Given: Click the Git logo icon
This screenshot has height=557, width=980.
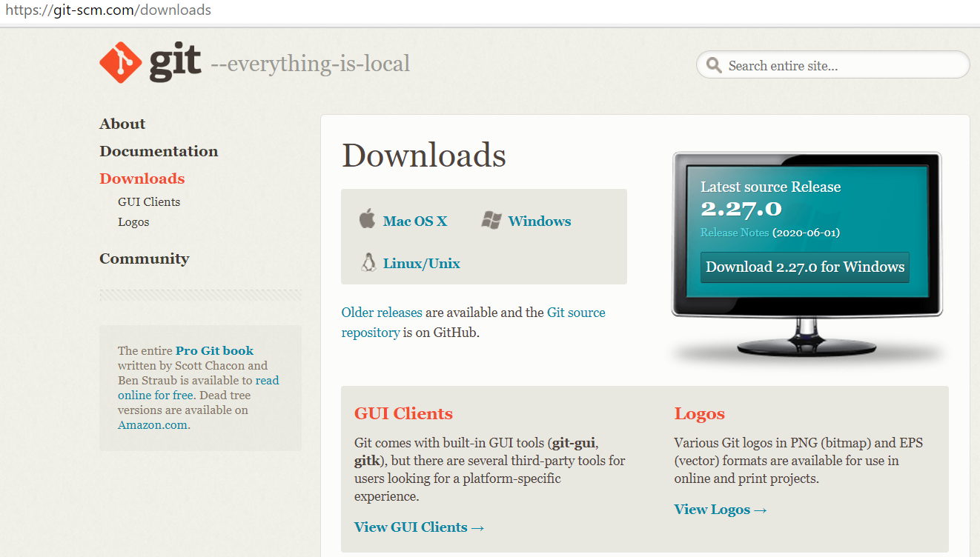Looking at the screenshot, I should pos(120,63).
